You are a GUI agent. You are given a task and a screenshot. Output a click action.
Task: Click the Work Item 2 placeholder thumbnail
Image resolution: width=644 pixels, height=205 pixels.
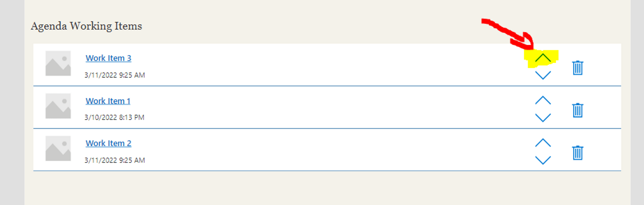coord(58,148)
